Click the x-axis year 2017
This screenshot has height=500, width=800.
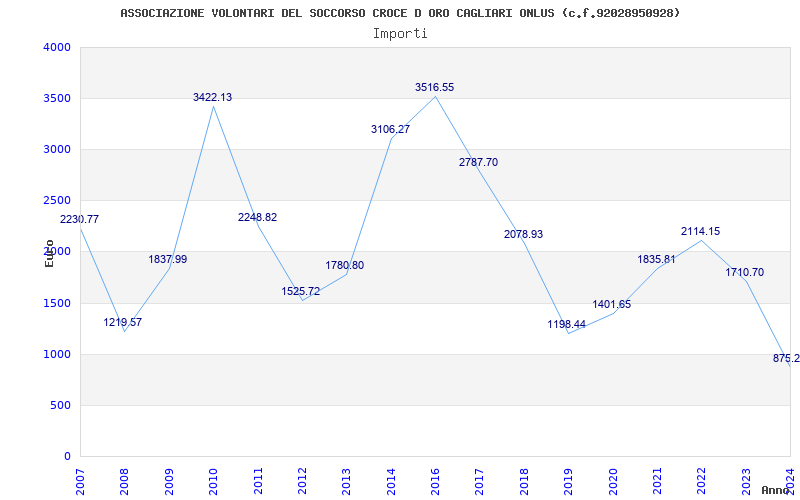[x=480, y=481]
